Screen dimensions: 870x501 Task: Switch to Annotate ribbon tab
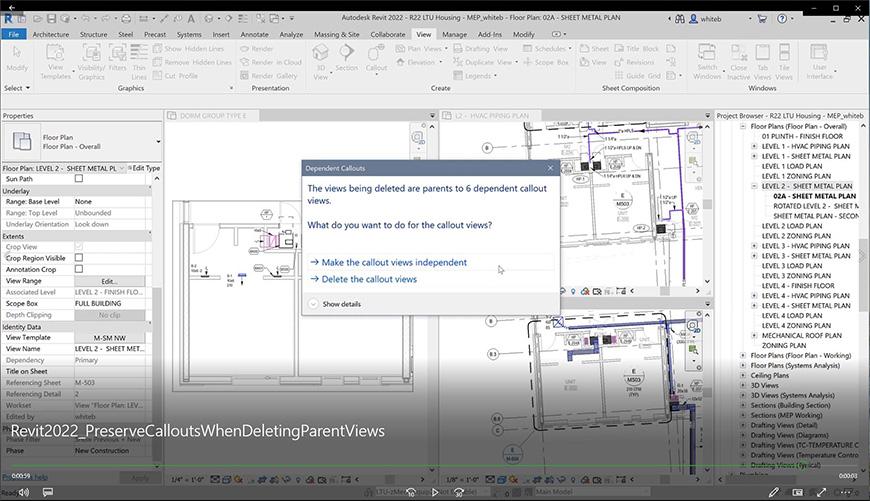pyautogui.click(x=254, y=34)
